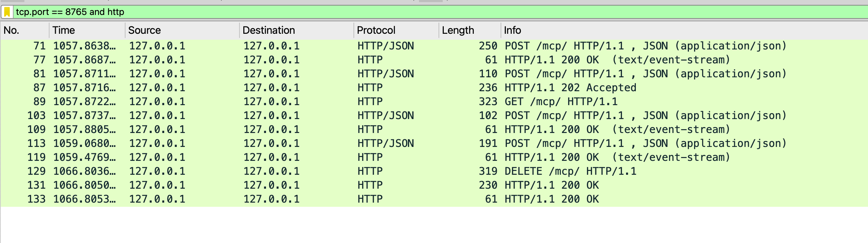Select packet 103 POST /mcp/ row
The height and width of the screenshot is (243, 868).
(434, 116)
